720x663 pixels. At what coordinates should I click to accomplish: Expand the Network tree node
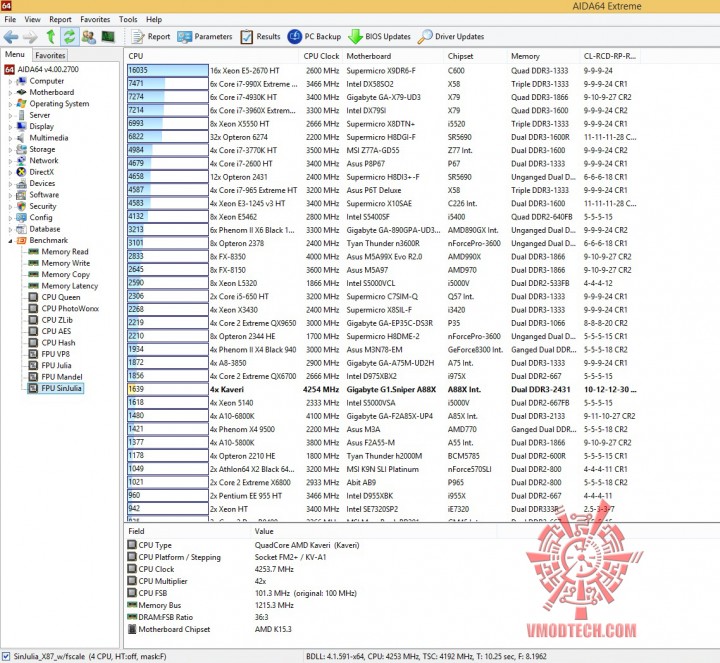(10, 161)
